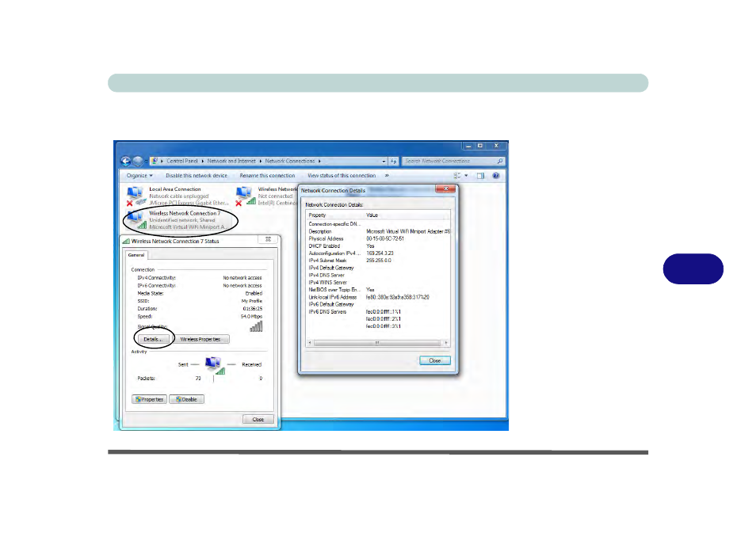Open the Organize dropdown menu
Viewport: 756px width, 533px height.
[x=139, y=176]
